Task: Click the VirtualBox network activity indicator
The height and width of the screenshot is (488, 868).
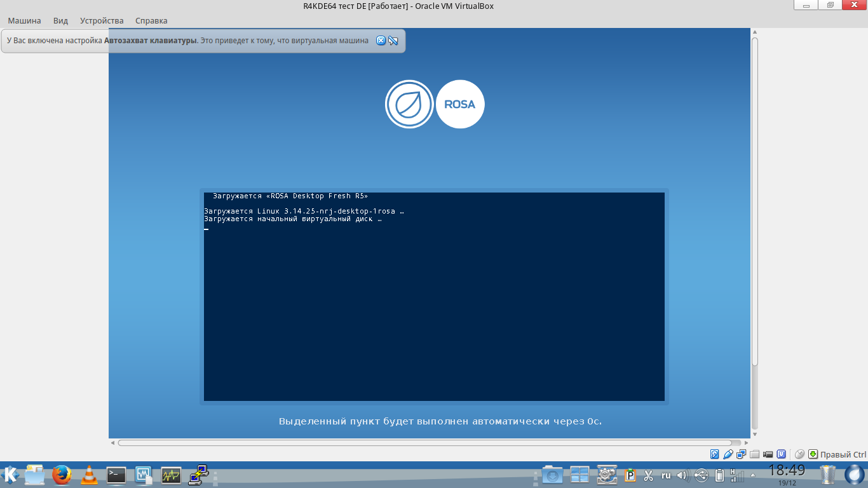Action: point(742,454)
